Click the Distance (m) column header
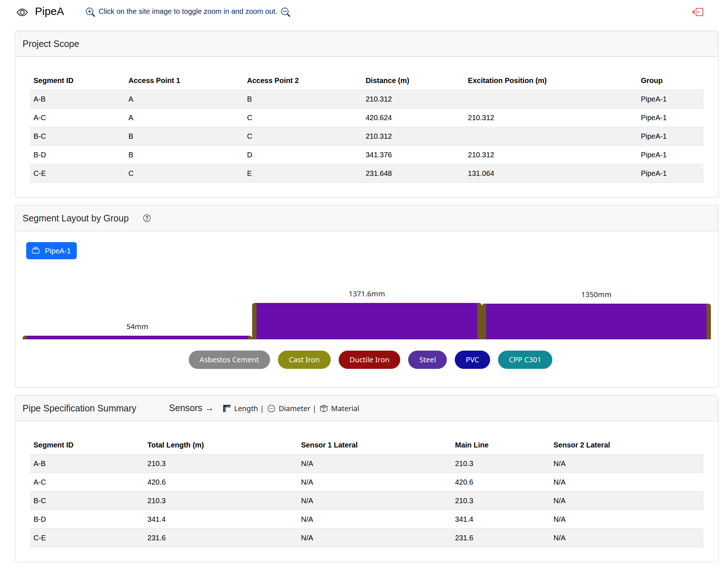728x572 pixels. [387, 80]
